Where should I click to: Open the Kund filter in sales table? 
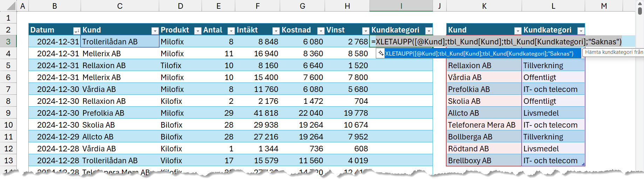(155, 31)
